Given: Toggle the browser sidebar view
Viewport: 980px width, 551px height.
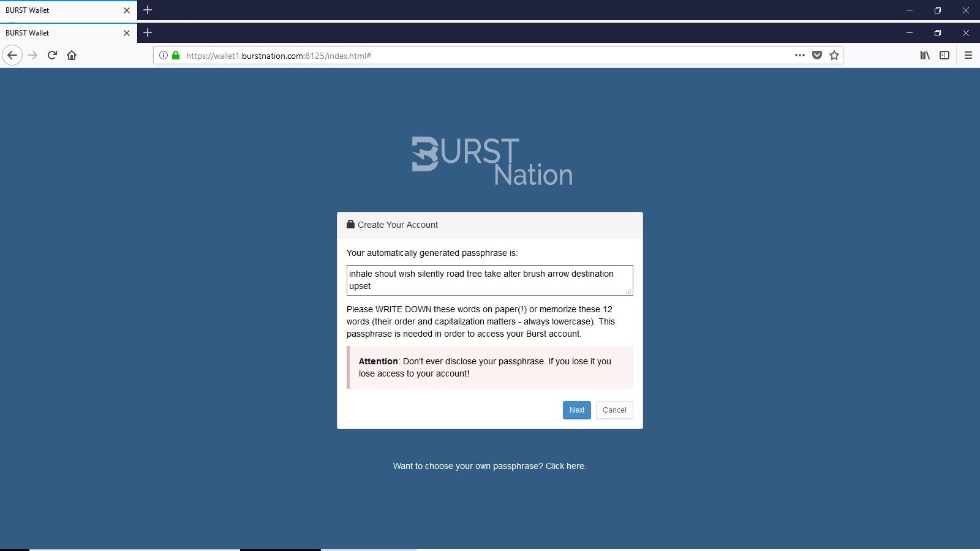Looking at the screenshot, I should coord(944,55).
